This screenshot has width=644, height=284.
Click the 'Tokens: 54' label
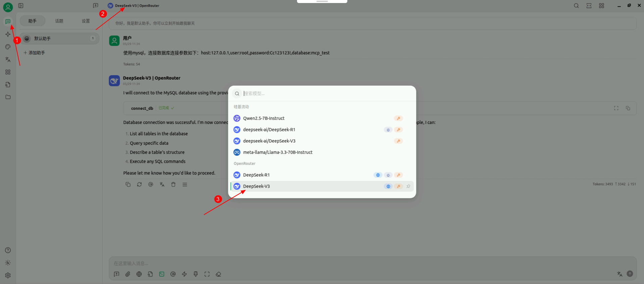132,64
